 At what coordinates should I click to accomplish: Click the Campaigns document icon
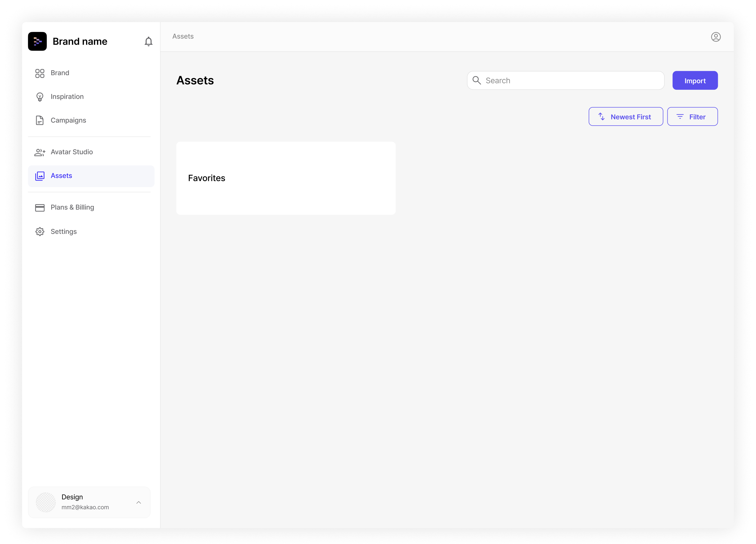coord(40,120)
